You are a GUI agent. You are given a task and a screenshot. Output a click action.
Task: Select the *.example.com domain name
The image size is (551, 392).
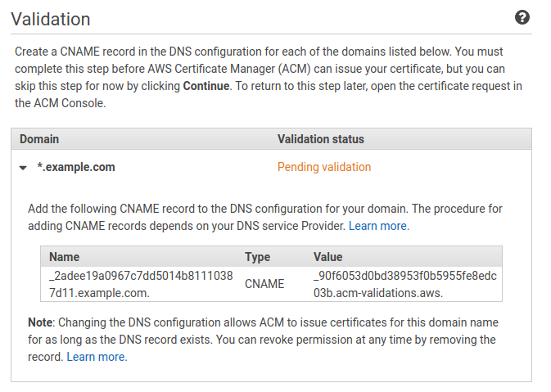tap(76, 167)
